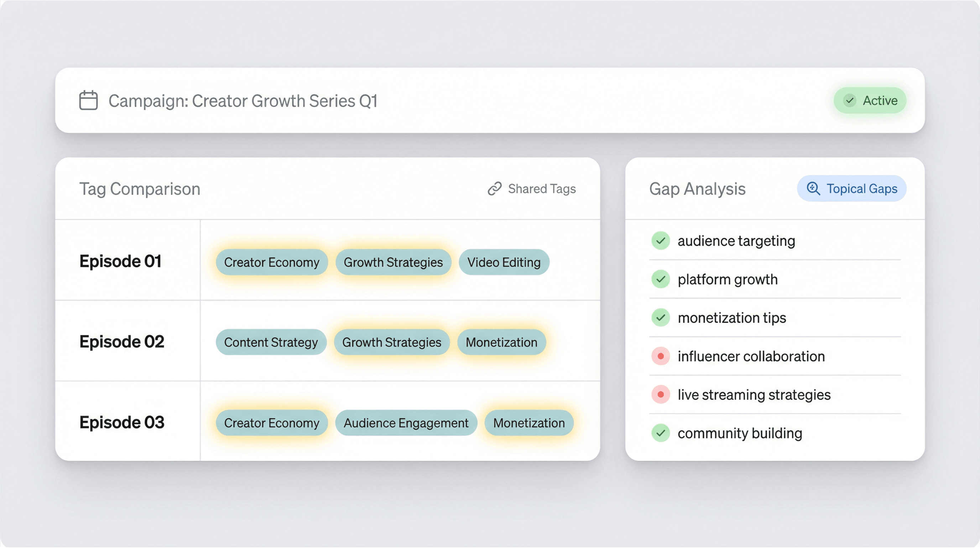Click the checkmark icon in the Active badge

850,101
